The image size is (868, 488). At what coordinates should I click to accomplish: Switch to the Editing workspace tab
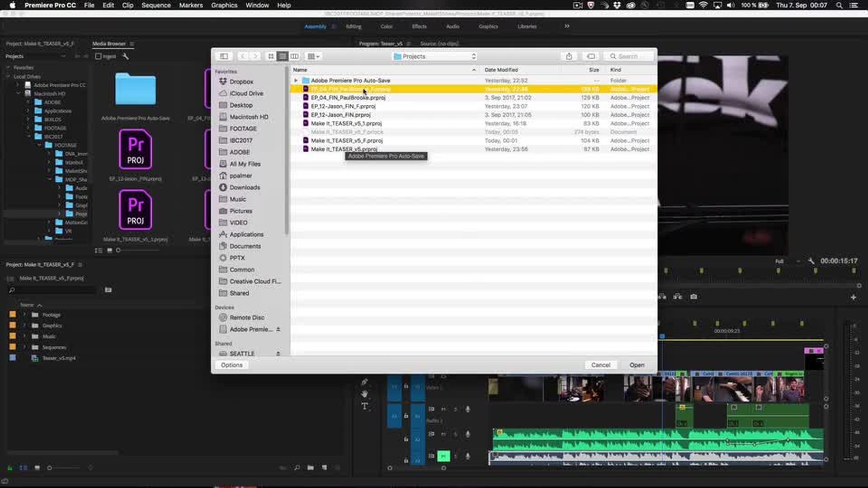point(353,26)
